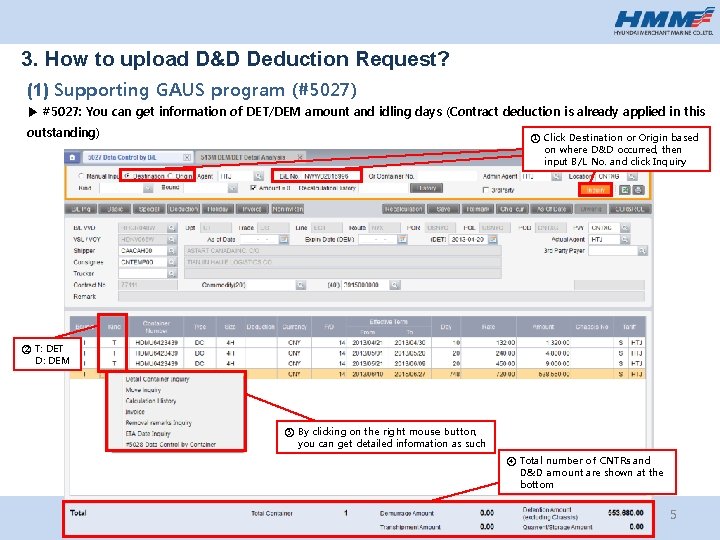Click the gray History button

pos(427,188)
